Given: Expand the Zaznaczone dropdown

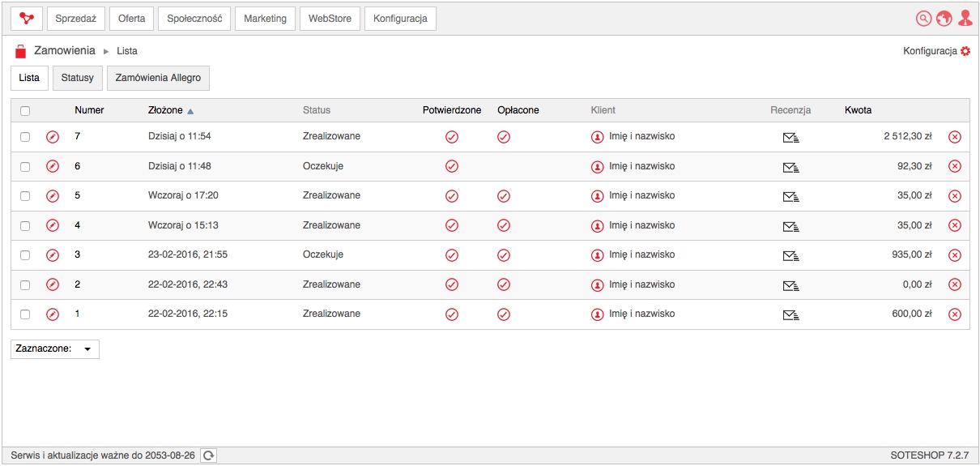Looking at the screenshot, I should 55,348.
